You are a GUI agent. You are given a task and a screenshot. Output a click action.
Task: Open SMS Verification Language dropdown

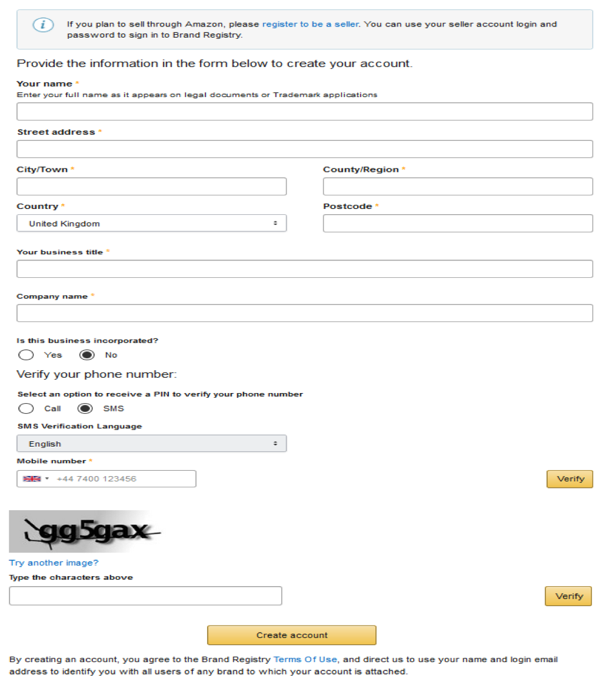[151, 444]
